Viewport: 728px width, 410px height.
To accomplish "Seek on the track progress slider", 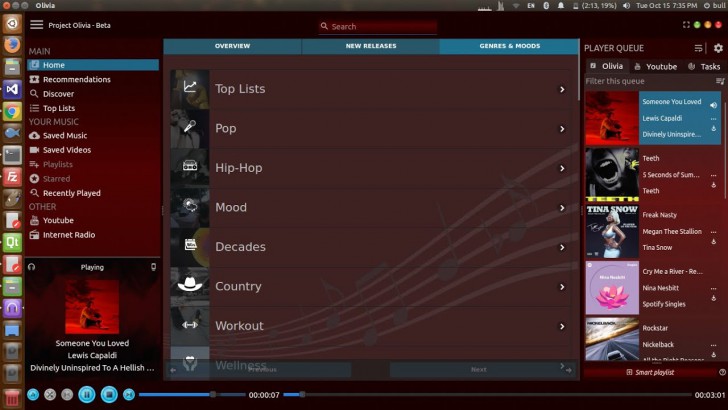I will [487, 395].
